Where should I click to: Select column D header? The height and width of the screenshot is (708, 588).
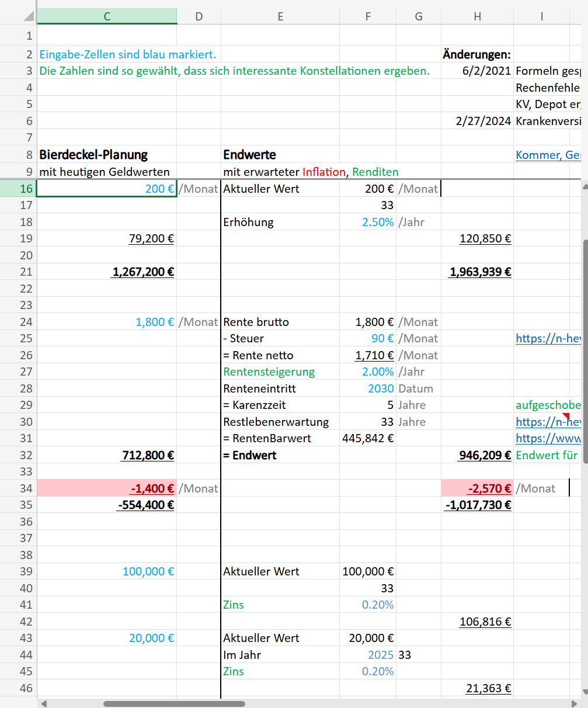tap(199, 16)
